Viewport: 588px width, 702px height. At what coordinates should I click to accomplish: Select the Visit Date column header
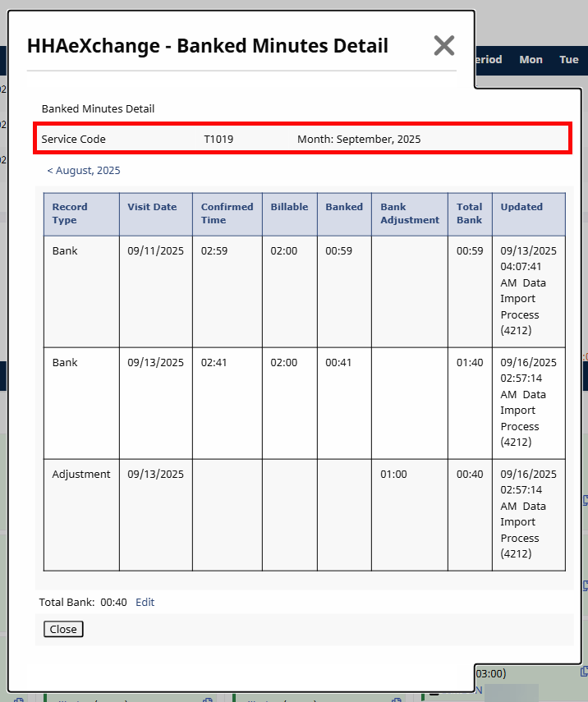pos(152,207)
